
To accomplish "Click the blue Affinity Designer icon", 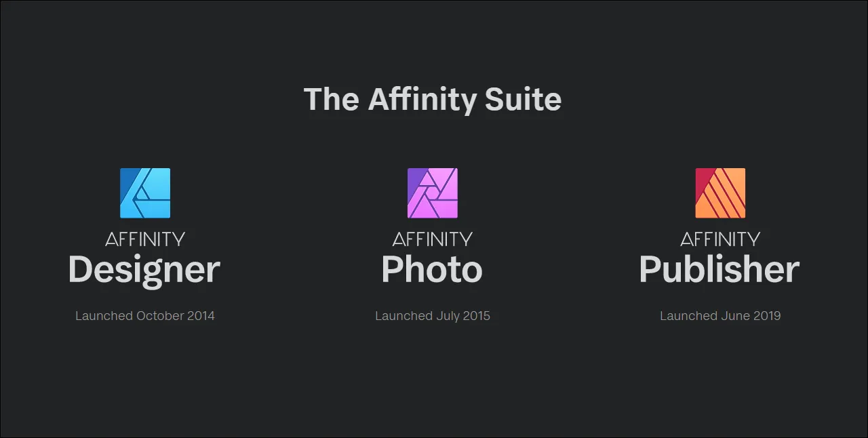I will coord(145,193).
